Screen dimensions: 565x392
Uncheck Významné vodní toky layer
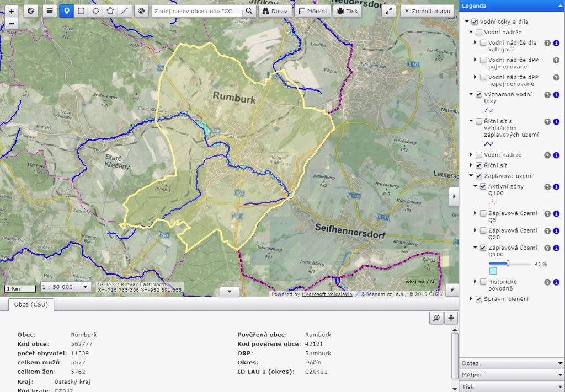[479, 95]
